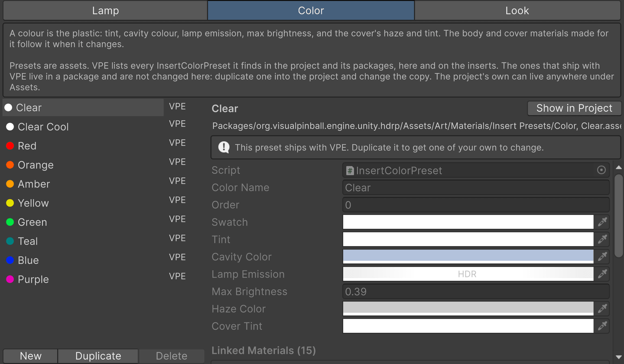Click the Order value field
Viewport: 624px width, 364px height.
(476, 205)
